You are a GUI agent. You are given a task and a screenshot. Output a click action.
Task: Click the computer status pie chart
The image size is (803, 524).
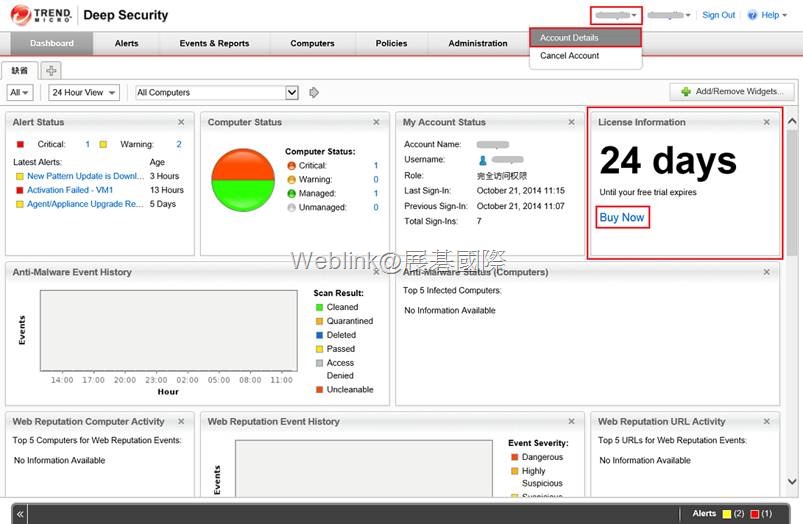243,180
